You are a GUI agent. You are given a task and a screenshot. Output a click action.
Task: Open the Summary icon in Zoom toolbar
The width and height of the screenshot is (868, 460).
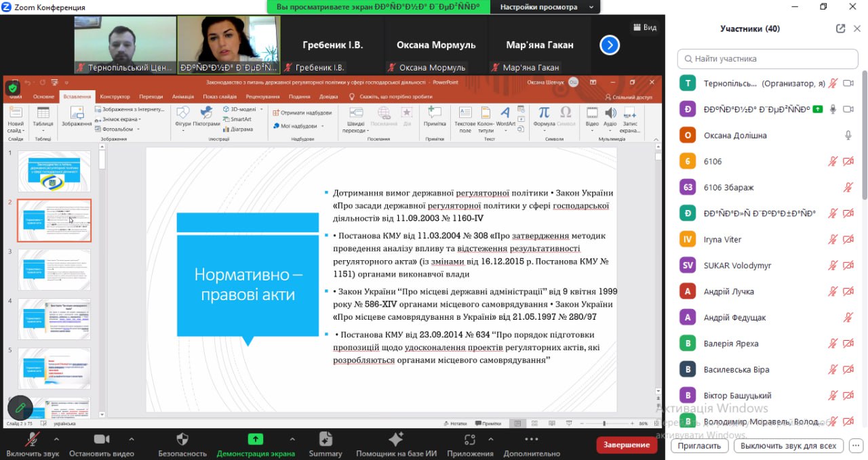click(x=325, y=439)
